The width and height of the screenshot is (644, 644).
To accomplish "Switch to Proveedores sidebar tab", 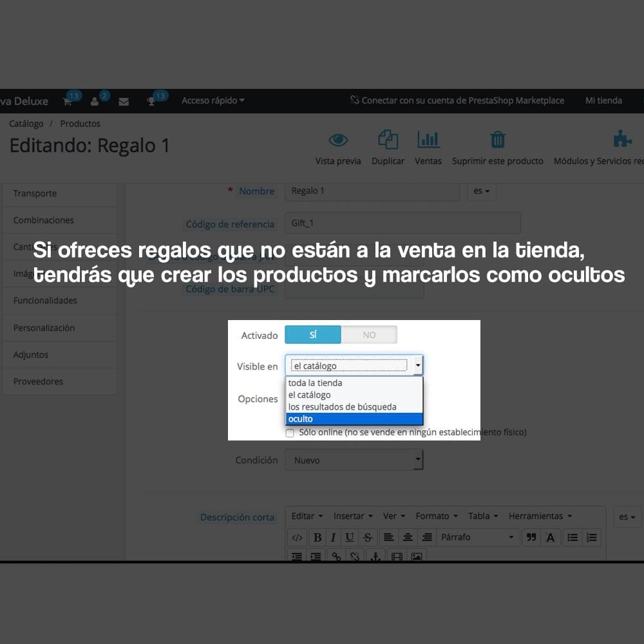I will (x=59, y=381).
